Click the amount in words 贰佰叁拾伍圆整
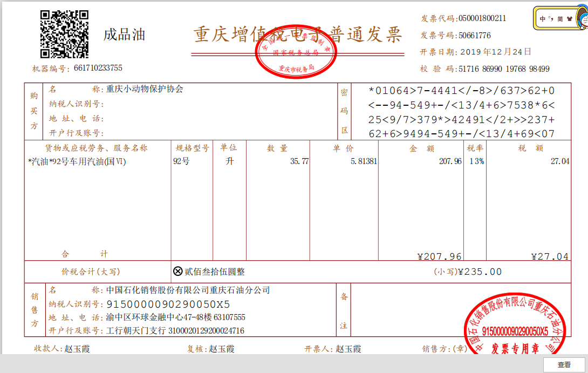 coord(215,272)
